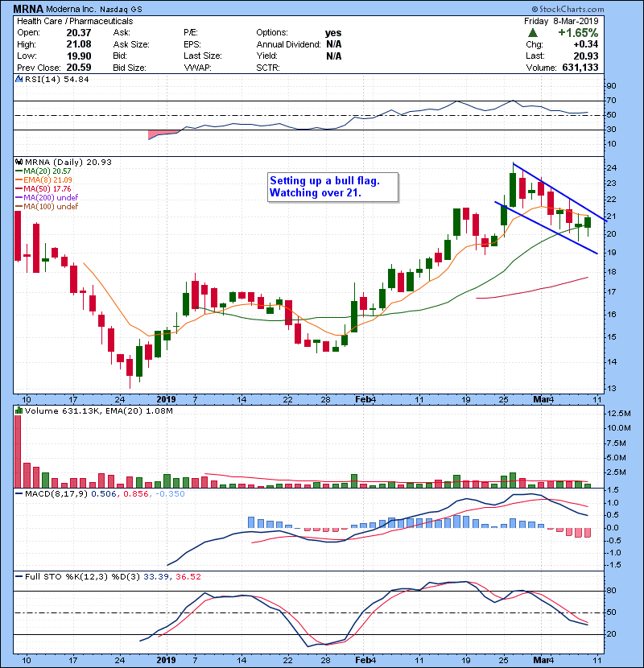Click the 'MACD(8,17,9)' panel label
The height and width of the screenshot is (668, 644).
56,494
